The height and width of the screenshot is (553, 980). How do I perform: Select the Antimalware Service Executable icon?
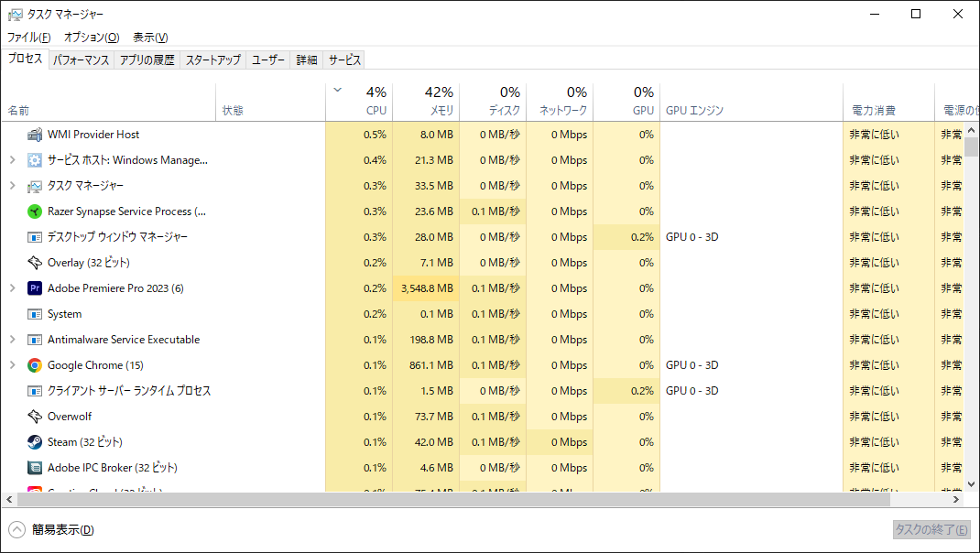(33, 339)
